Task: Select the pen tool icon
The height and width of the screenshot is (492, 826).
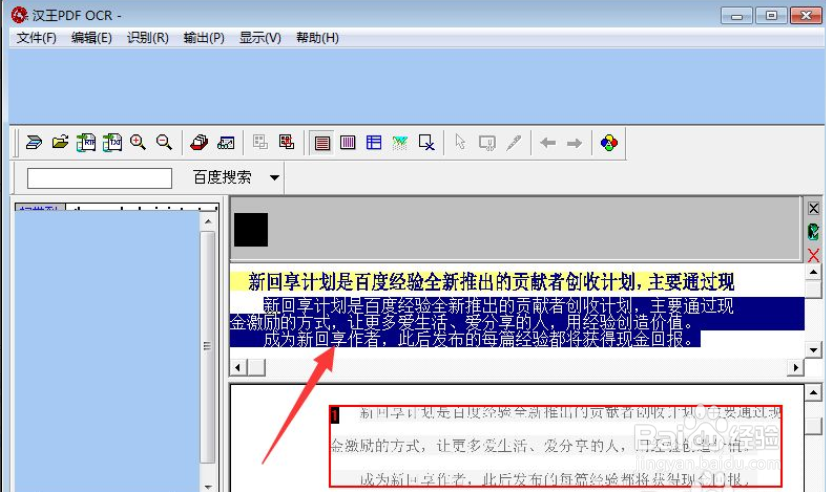Action: (514, 142)
